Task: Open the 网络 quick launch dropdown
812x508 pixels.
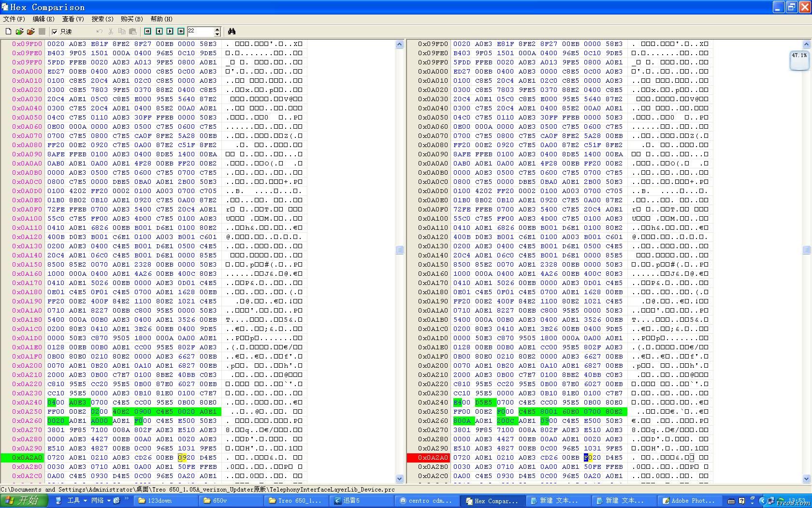Action: click(101, 501)
